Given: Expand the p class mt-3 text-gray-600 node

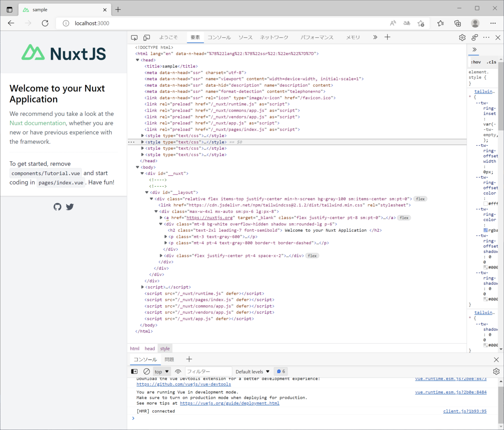Looking at the screenshot, I should (166, 237).
